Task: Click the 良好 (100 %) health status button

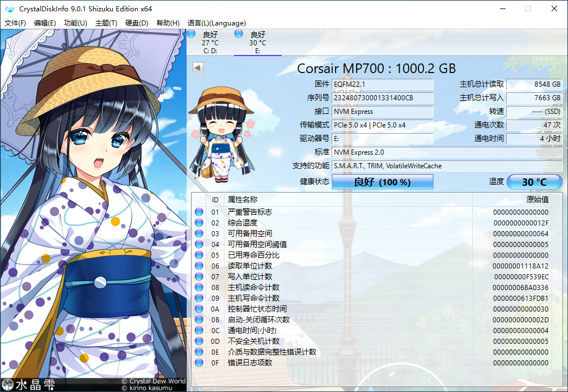Action: pyautogui.click(x=382, y=182)
